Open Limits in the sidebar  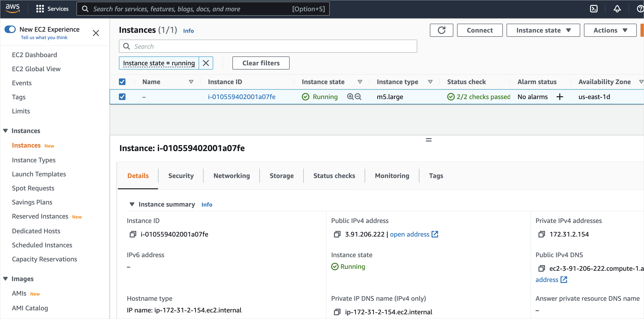[x=21, y=111]
